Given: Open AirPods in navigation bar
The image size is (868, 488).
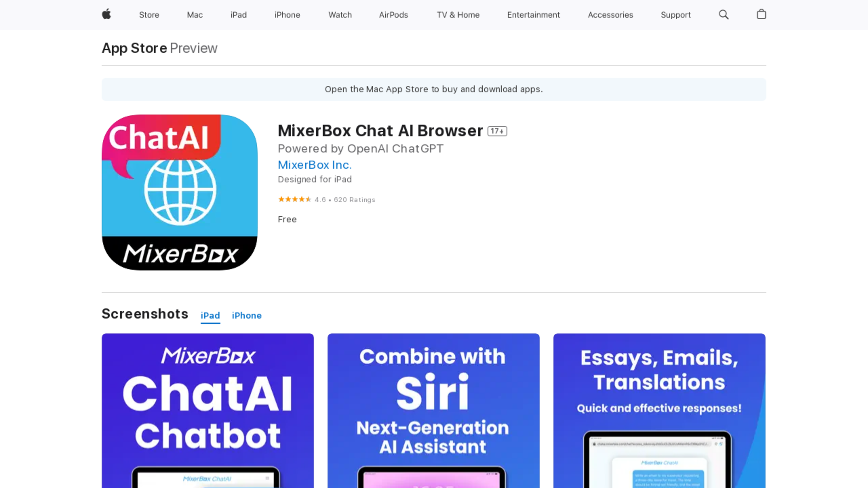Looking at the screenshot, I should (393, 15).
